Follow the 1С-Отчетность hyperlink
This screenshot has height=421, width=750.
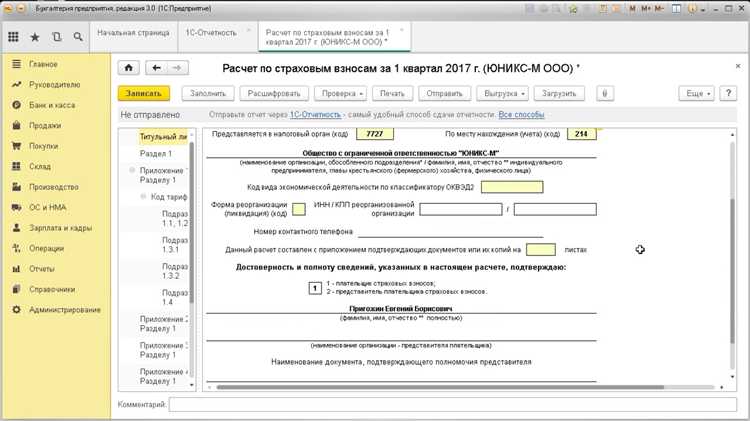point(315,115)
